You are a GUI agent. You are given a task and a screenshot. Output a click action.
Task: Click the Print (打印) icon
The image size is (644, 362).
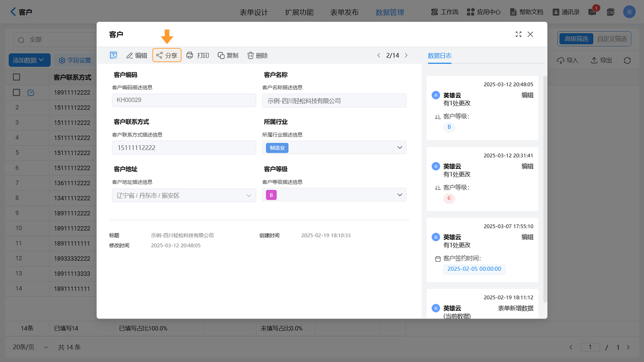(x=190, y=55)
